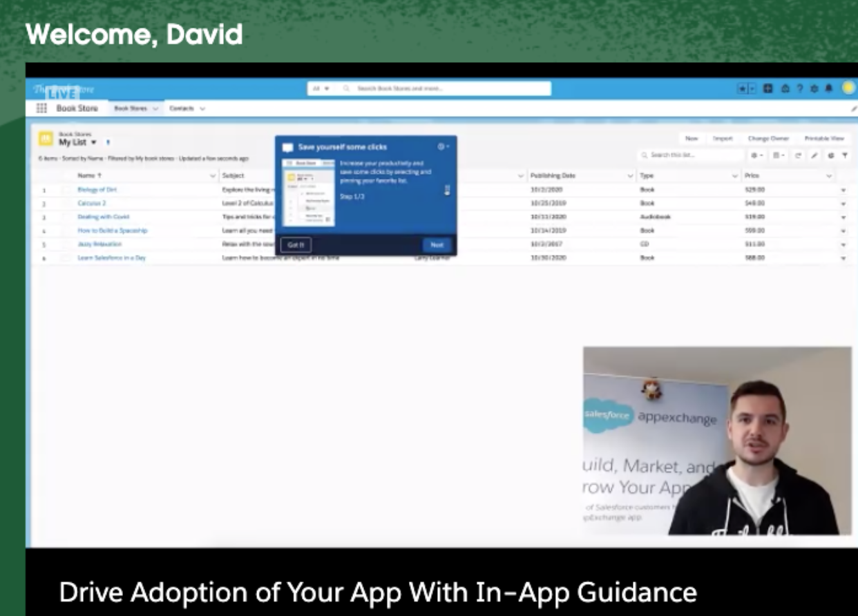Open the list view controls gear
This screenshot has width=858, height=616.
point(758,155)
